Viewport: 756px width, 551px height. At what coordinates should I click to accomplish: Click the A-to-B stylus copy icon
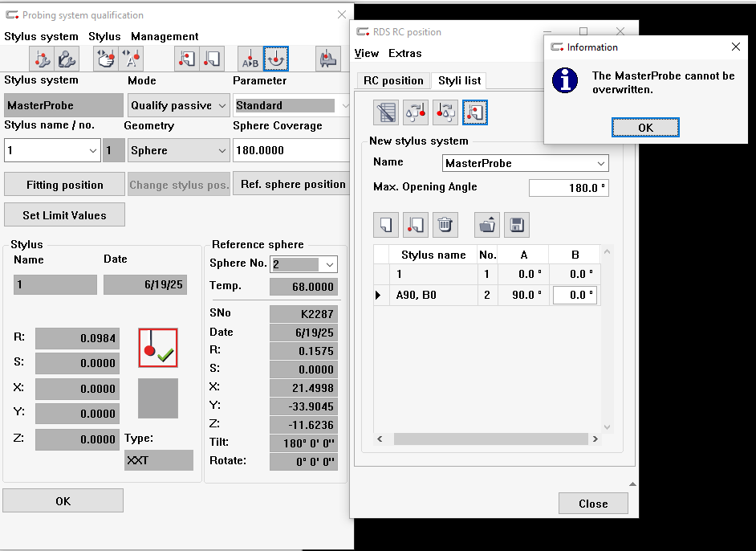pos(250,59)
